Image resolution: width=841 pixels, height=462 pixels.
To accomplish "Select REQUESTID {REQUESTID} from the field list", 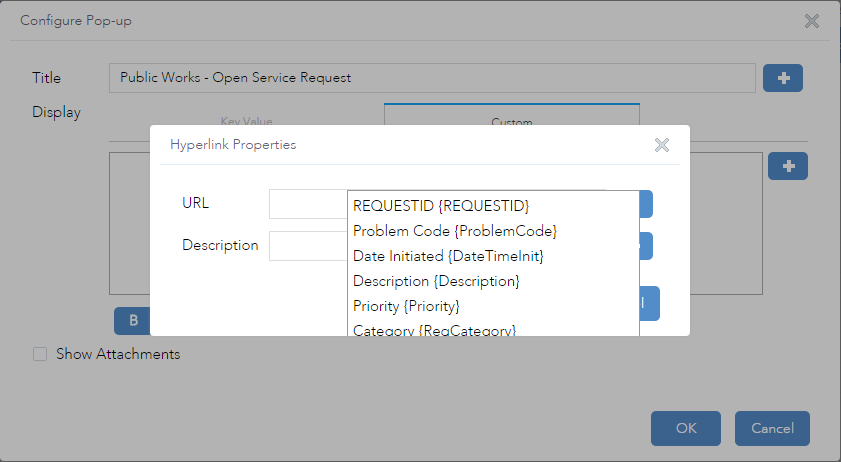I will pos(441,206).
